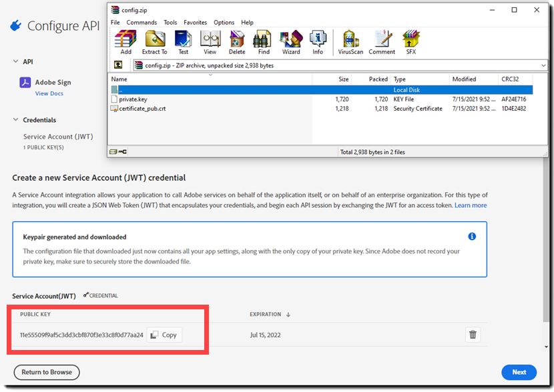Image resolution: width=554 pixels, height=392 pixels.
Task: Click the Configure API plug logo
Action: point(16,25)
